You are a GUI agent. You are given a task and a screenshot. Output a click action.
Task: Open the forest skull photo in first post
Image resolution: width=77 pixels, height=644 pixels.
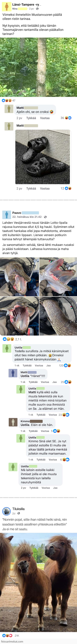pyautogui.click(x=38, y=67)
